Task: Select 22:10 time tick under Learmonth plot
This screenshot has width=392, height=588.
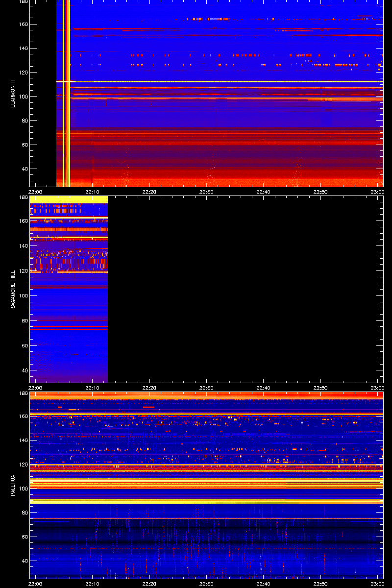Action: click(x=92, y=192)
